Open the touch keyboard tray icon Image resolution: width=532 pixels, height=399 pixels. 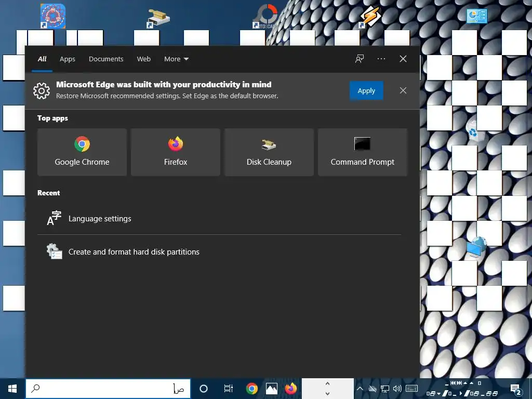[411, 389]
